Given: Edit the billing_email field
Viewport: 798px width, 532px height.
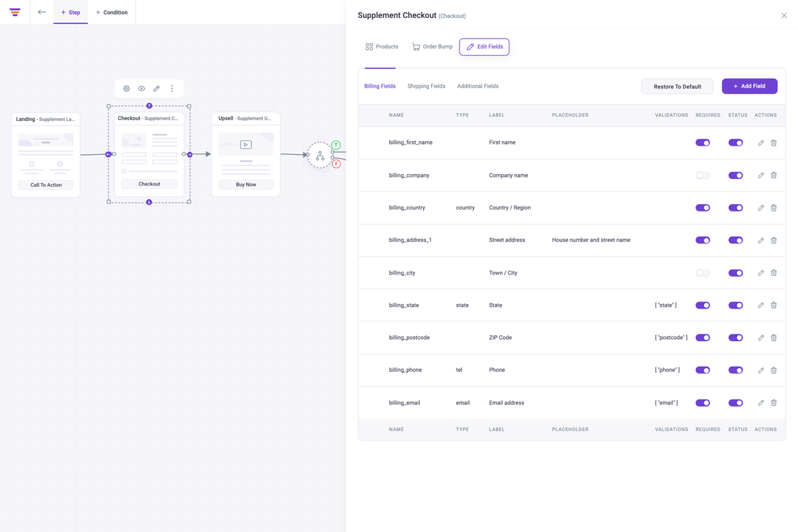Looking at the screenshot, I should tap(761, 403).
